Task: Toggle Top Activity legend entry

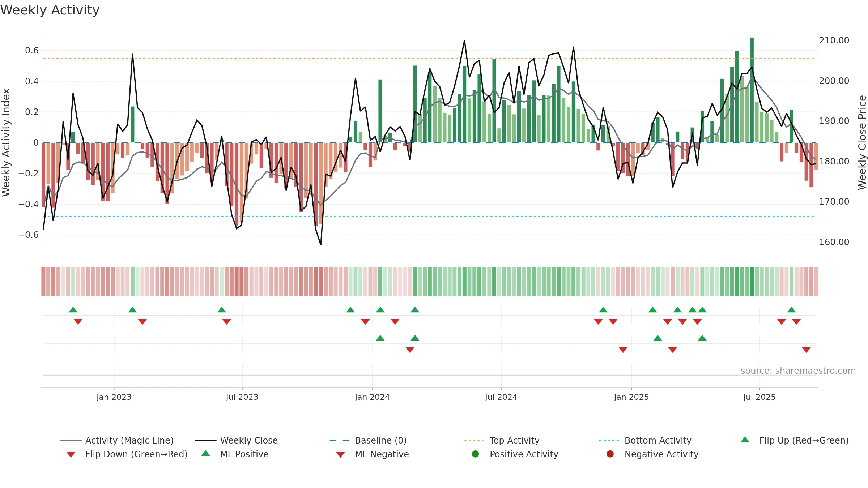Action: (x=502, y=440)
